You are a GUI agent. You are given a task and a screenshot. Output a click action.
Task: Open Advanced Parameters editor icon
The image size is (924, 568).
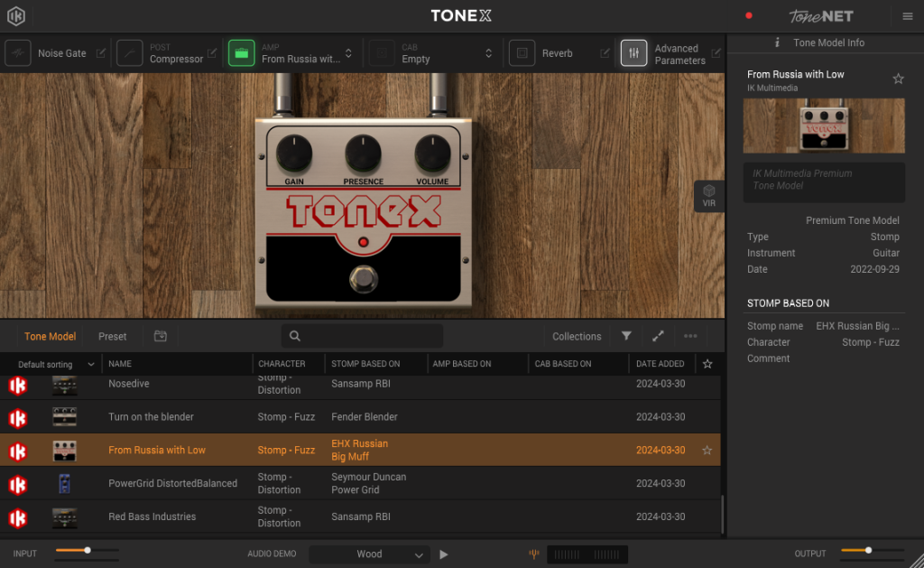(x=716, y=53)
